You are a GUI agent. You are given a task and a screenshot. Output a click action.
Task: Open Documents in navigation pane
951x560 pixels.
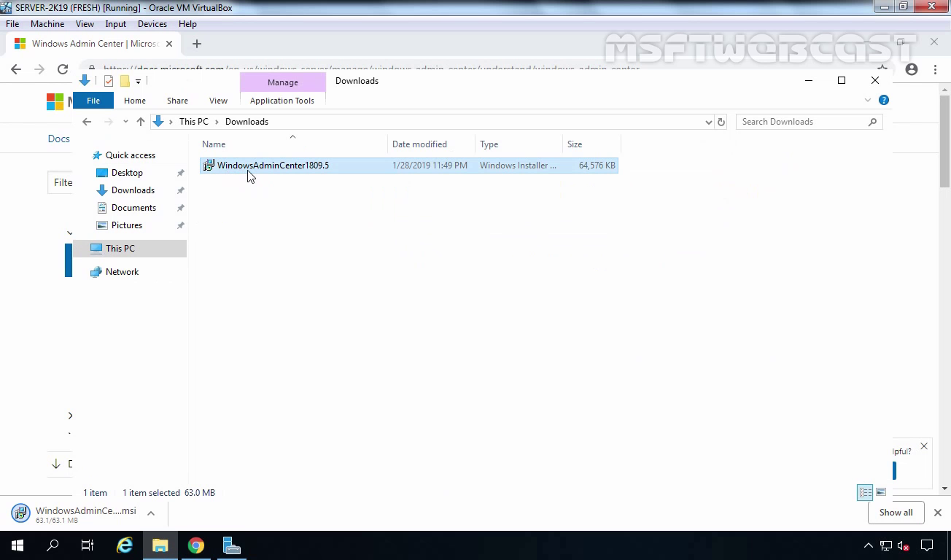click(x=133, y=208)
